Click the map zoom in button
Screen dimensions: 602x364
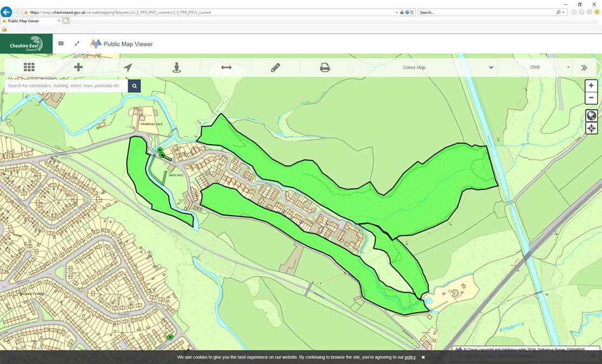(x=591, y=85)
